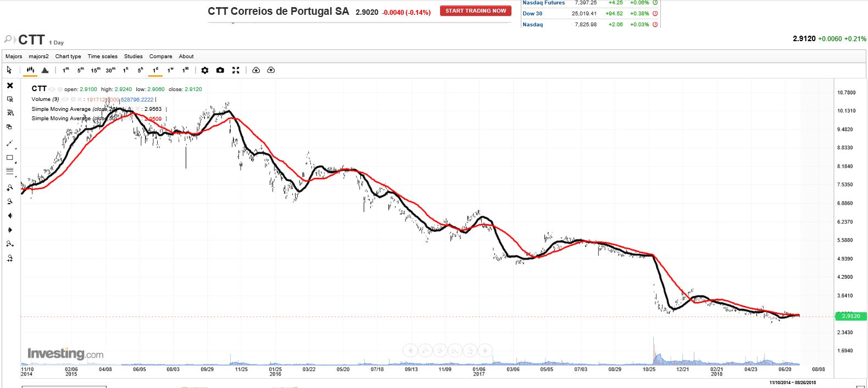Open the Dow 30 quote link
868x388 pixels.
(532, 14)
